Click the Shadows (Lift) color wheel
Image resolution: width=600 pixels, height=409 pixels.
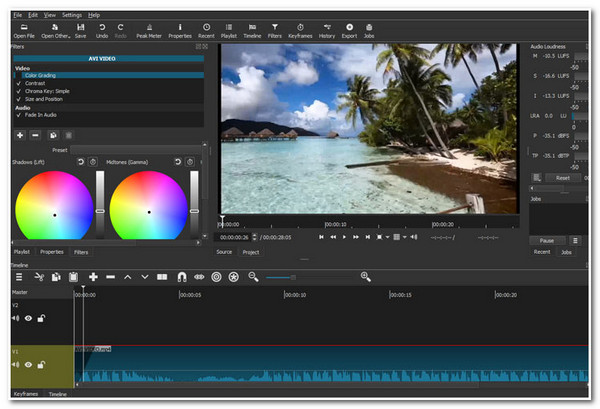(54, 205)
